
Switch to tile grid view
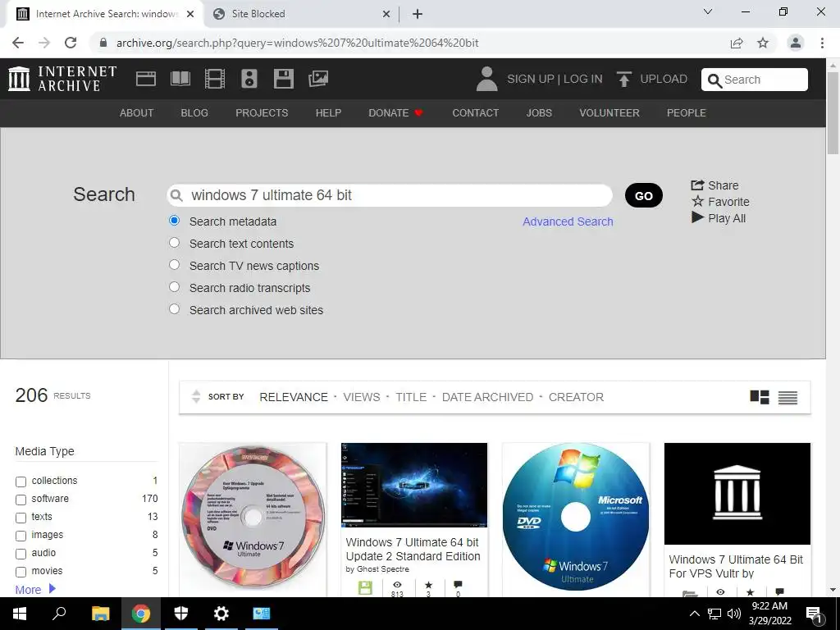pos(759,397)
